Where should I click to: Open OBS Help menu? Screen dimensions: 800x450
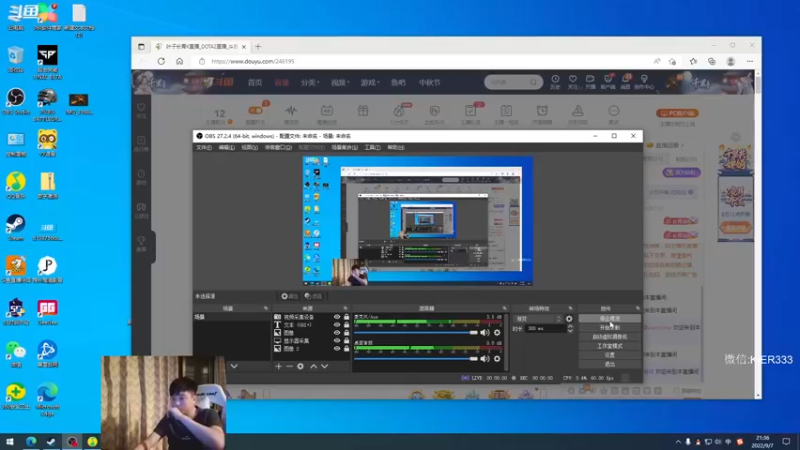(395, 147)
